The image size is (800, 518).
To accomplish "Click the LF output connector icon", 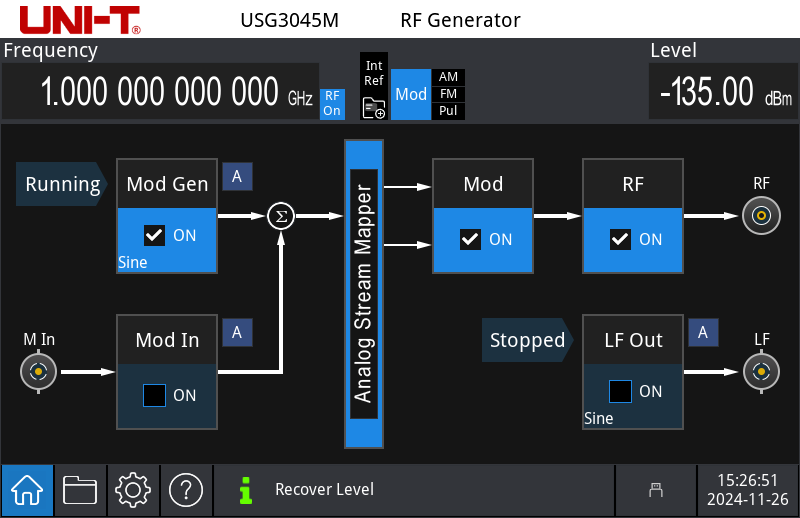I will coord(762,373).
